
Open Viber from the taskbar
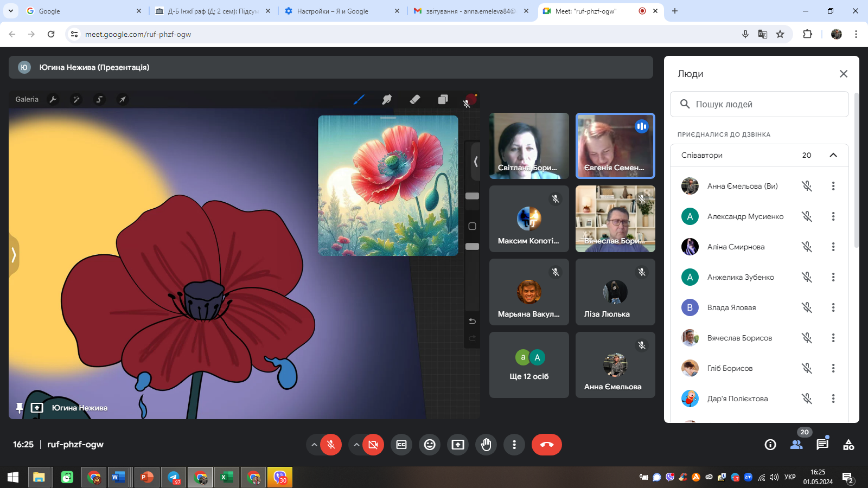click(x=280, y=477)
